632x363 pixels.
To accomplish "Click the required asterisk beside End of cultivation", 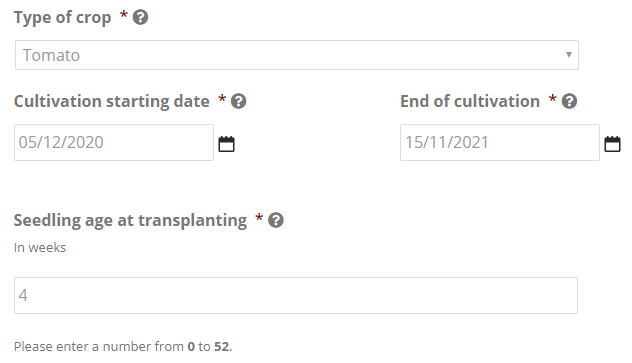I will pos(553,99).
